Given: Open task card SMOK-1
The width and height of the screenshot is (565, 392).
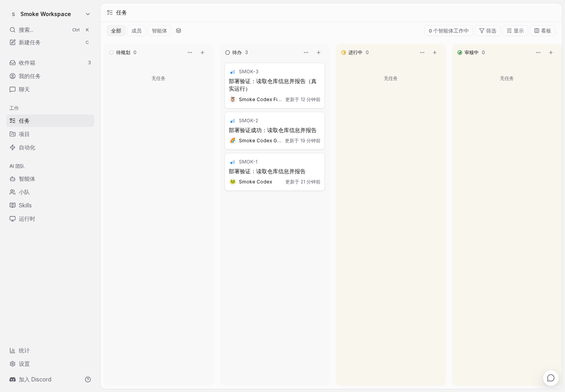Looking at the screenshot, I should coord(275,172).
